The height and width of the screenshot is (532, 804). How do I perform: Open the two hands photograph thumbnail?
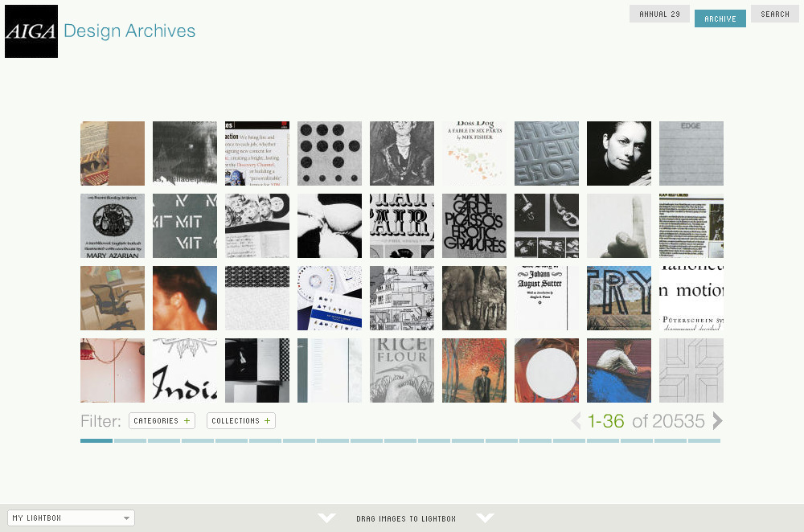(474, 298)
